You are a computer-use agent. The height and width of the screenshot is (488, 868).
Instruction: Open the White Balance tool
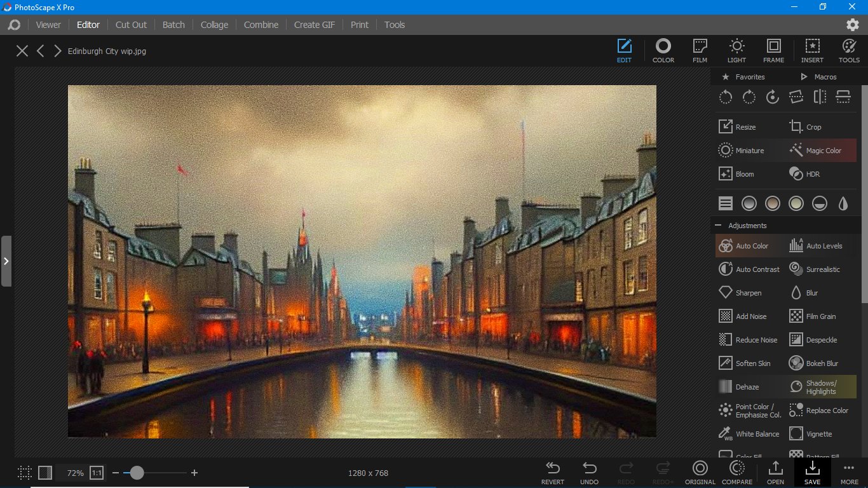750,434
